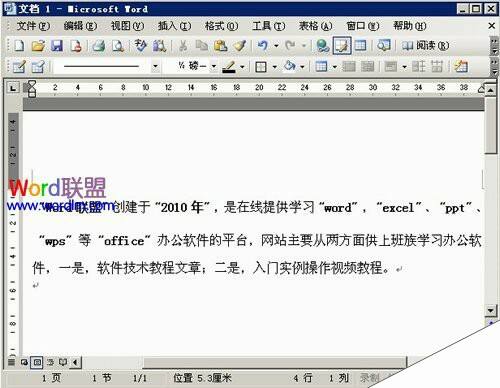Open the 工具(T) menu
Image resolution: width=500 pixels, height=388 pixels.
click(x=269, y=26)
